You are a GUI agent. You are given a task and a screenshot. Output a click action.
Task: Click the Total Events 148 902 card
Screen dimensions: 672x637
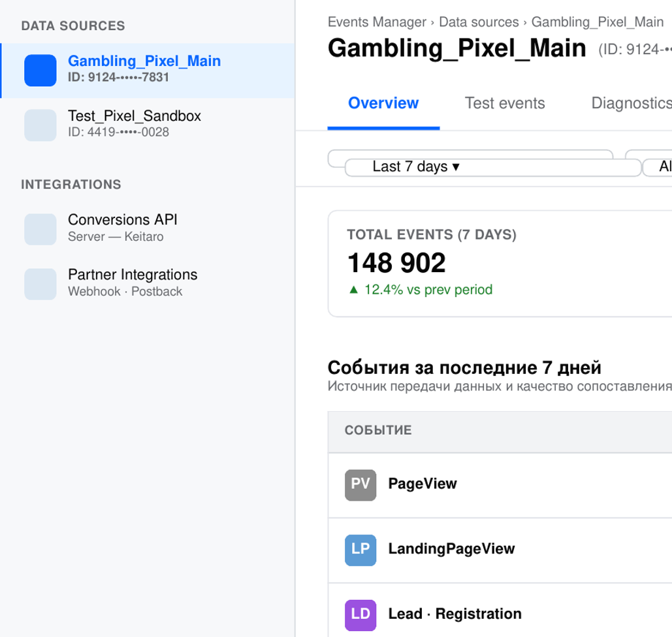(500, 264)
